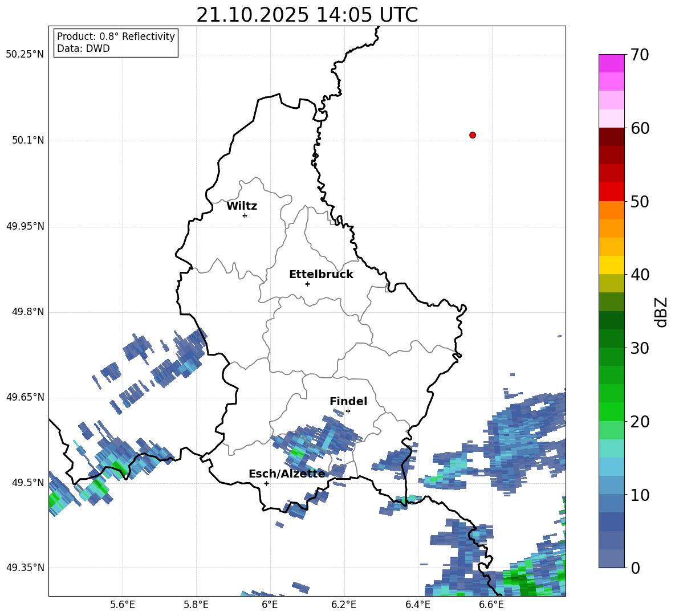Click the 5.8°E longitude label
Viewport: 675px width, 616px height.
point(196,605)
